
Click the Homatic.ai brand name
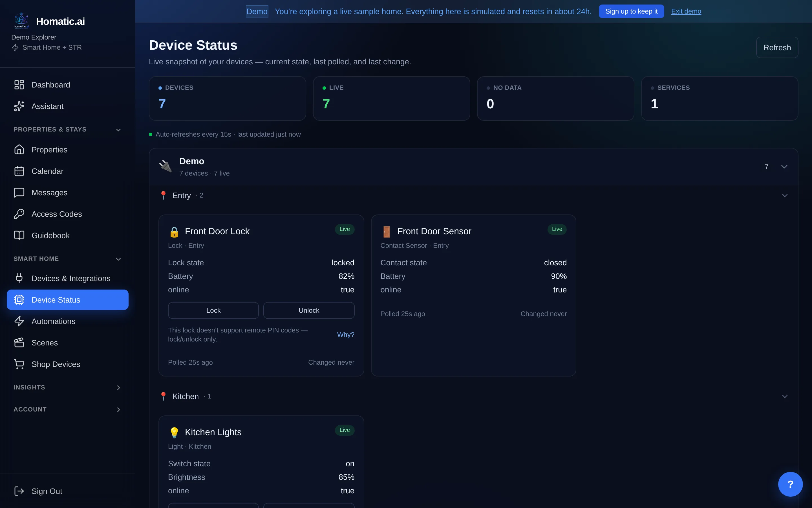pyautogui.click(x=60, y=21)
